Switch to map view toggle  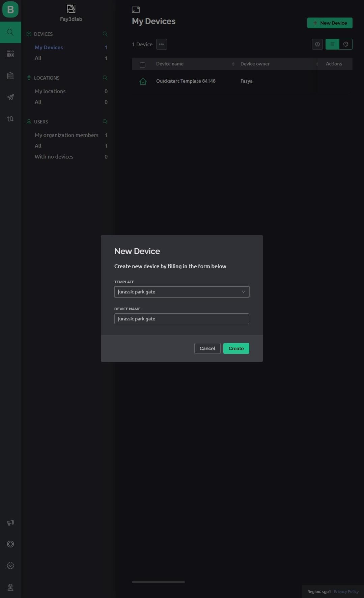click(346, 44)
